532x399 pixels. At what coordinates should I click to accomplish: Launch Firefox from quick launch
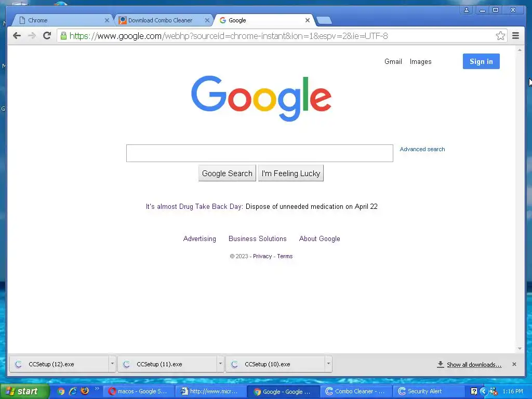pos(85,391)
